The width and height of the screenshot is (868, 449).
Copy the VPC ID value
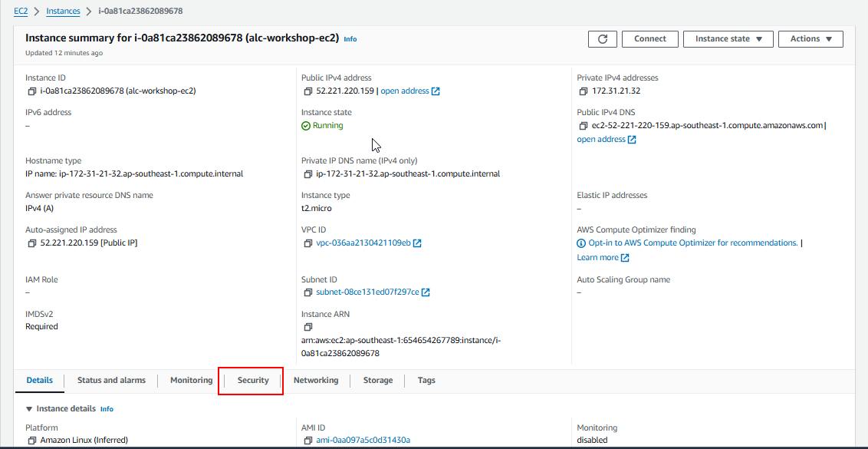click(307, 243)
